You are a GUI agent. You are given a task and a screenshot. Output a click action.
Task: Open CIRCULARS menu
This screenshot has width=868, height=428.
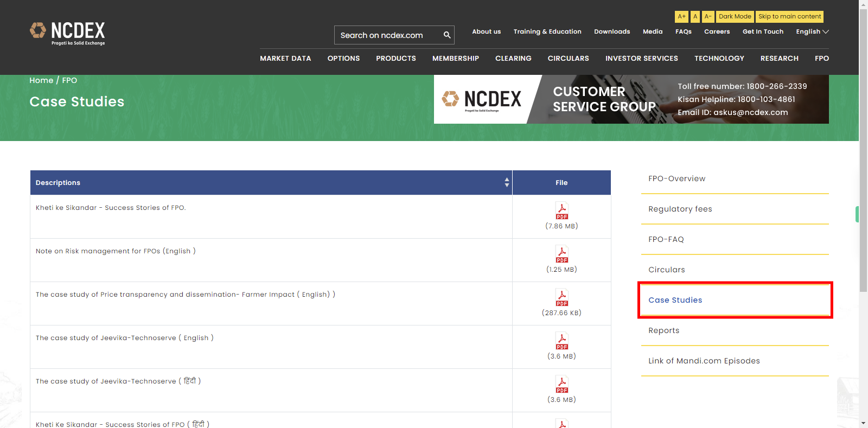point(568,58)
